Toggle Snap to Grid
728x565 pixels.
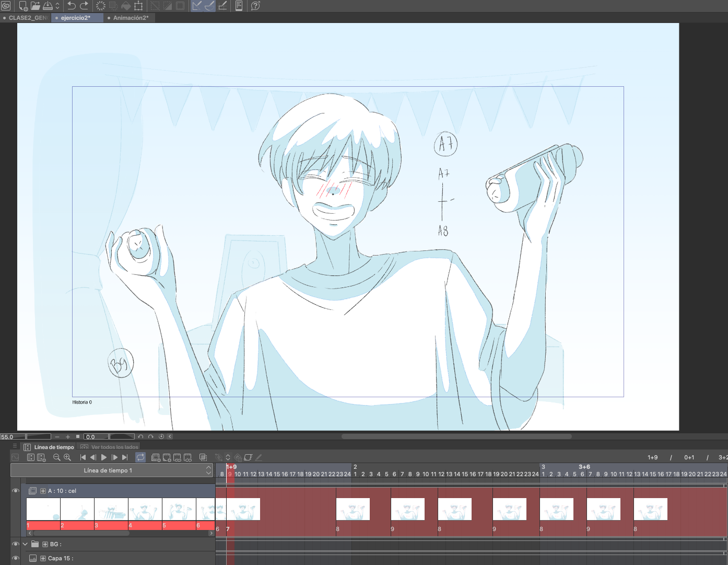222,6
